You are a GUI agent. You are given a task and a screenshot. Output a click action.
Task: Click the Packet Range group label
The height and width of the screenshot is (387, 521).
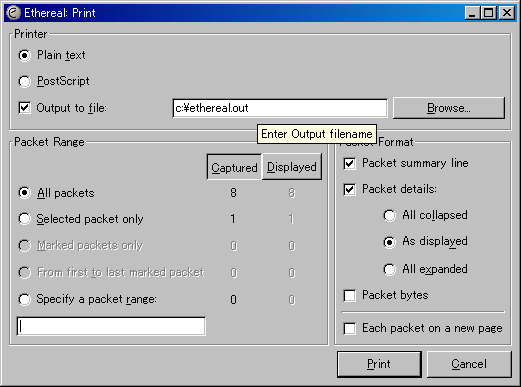click(x=49, y=142)
